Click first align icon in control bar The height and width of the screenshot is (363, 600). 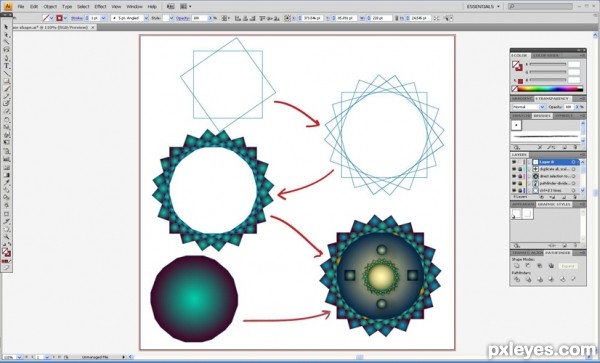pyautogui.click(x=238, y=18)
